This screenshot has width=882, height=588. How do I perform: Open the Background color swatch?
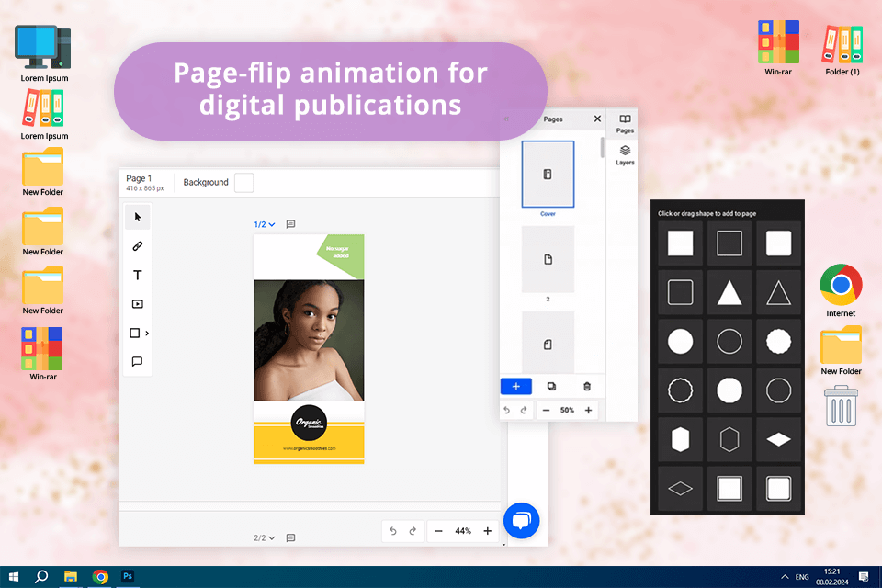[x=243, y=183]
